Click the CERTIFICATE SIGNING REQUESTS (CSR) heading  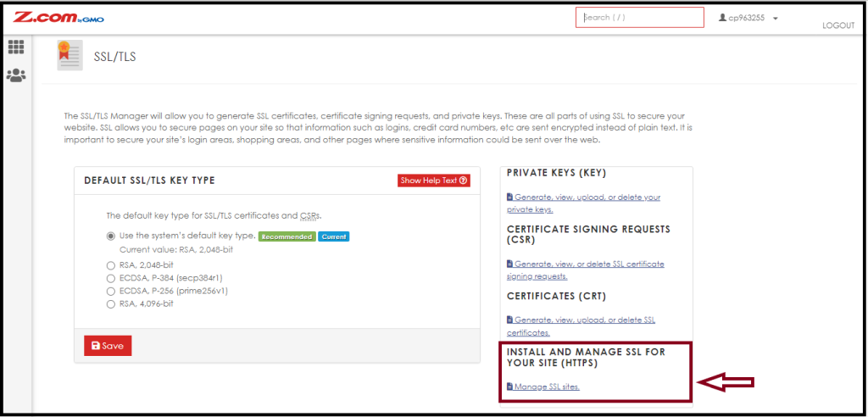tap(588, 235)
